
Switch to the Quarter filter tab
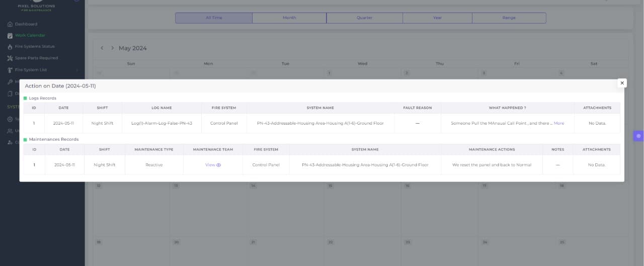tap(365, 18)
